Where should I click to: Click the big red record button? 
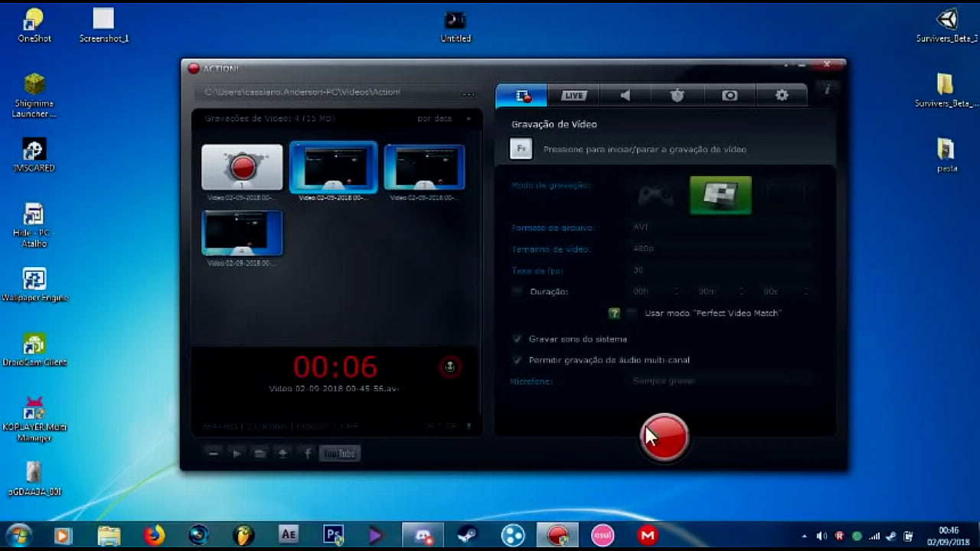pyautogui.click(x=664, y=437)
